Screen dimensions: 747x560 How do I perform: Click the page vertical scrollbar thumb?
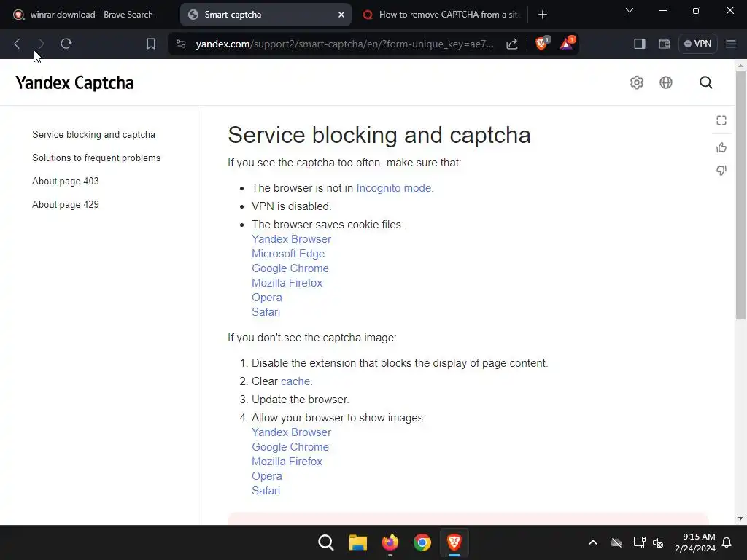[740, 195]
